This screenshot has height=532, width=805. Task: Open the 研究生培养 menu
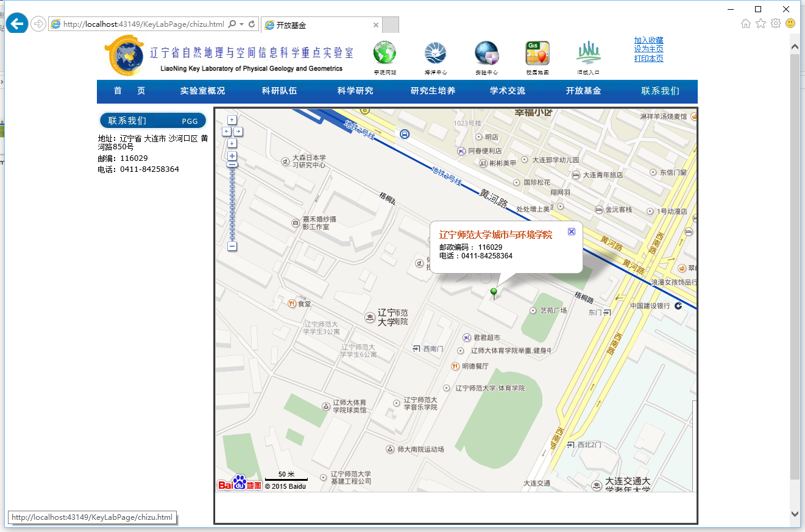tap(433, 91)
